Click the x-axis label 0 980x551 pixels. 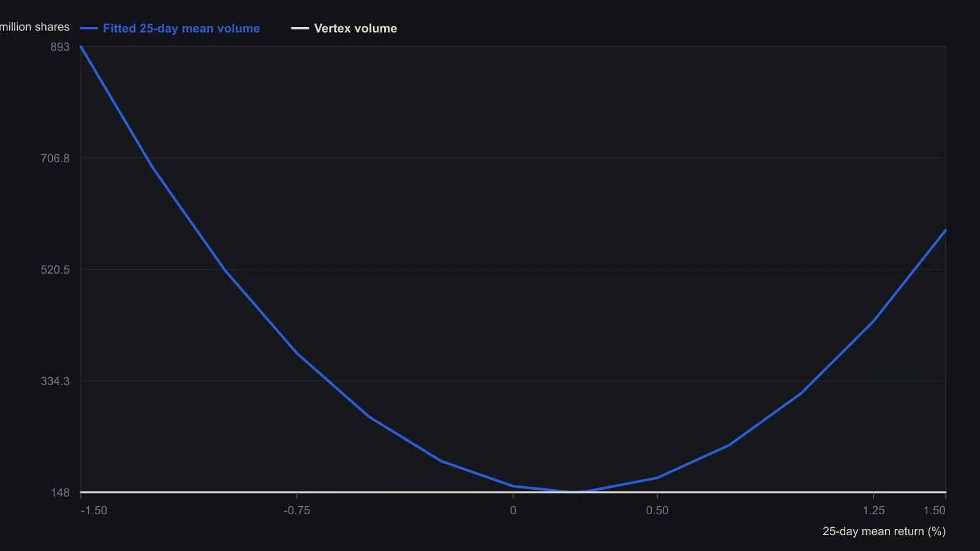513,511
